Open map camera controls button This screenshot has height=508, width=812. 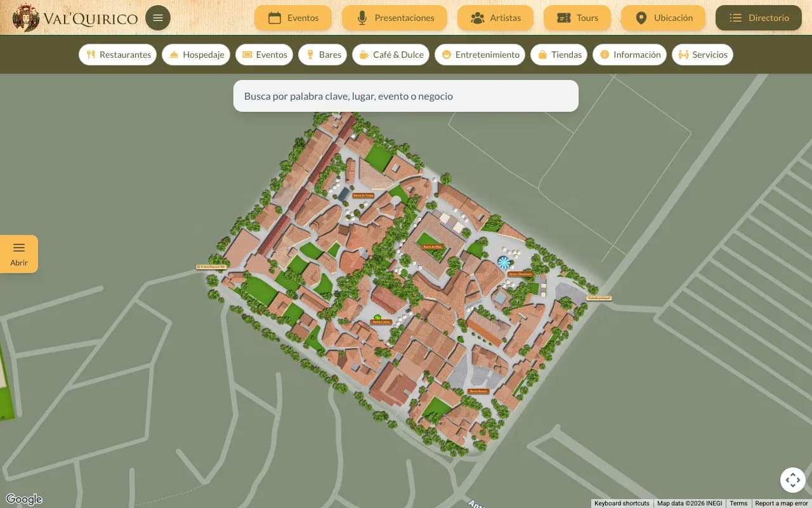click(793, 480)
